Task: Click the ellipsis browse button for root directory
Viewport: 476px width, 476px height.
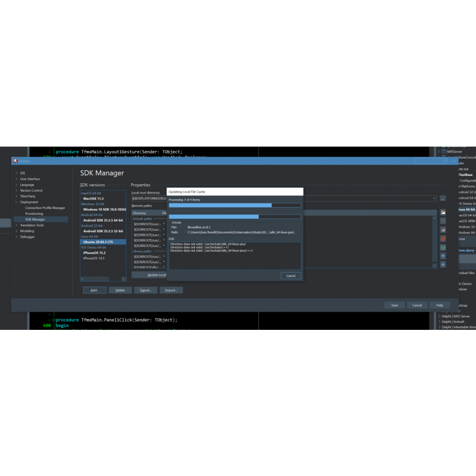Action: click(443, 198)
